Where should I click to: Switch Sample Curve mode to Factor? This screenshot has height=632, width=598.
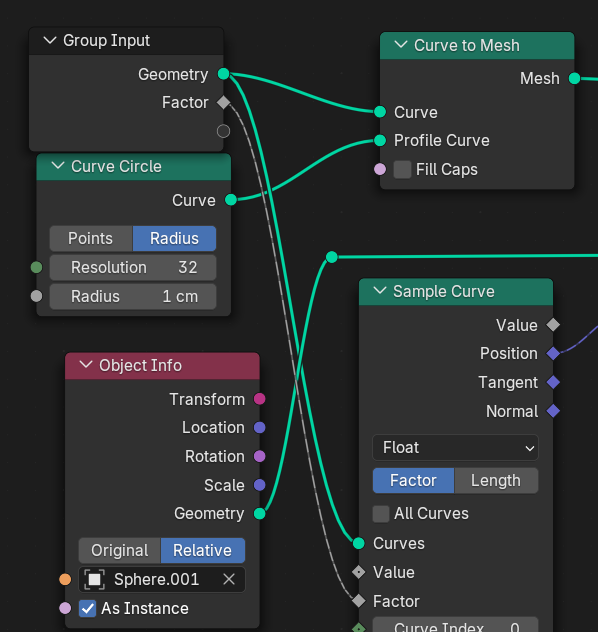[413, 480]
